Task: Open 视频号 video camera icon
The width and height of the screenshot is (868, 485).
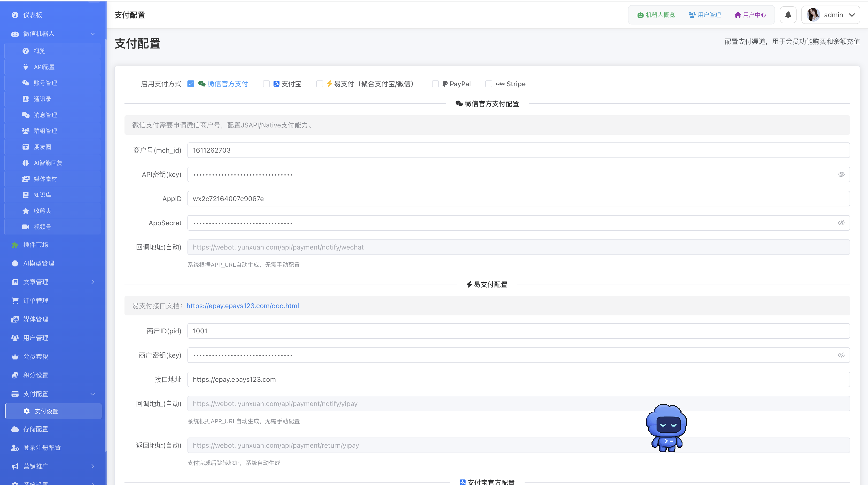Action: pos(26,227)
